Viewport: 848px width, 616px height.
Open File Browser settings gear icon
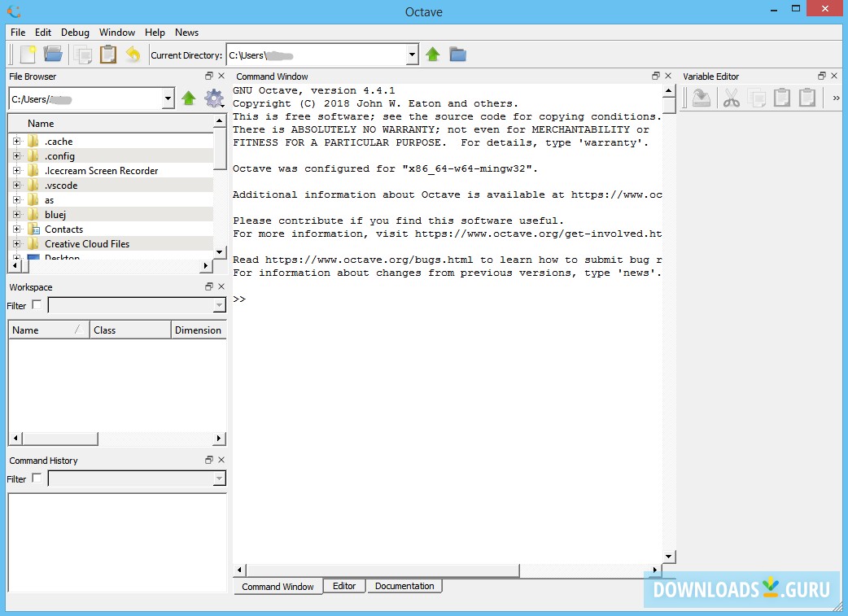(x=214, y=99)
